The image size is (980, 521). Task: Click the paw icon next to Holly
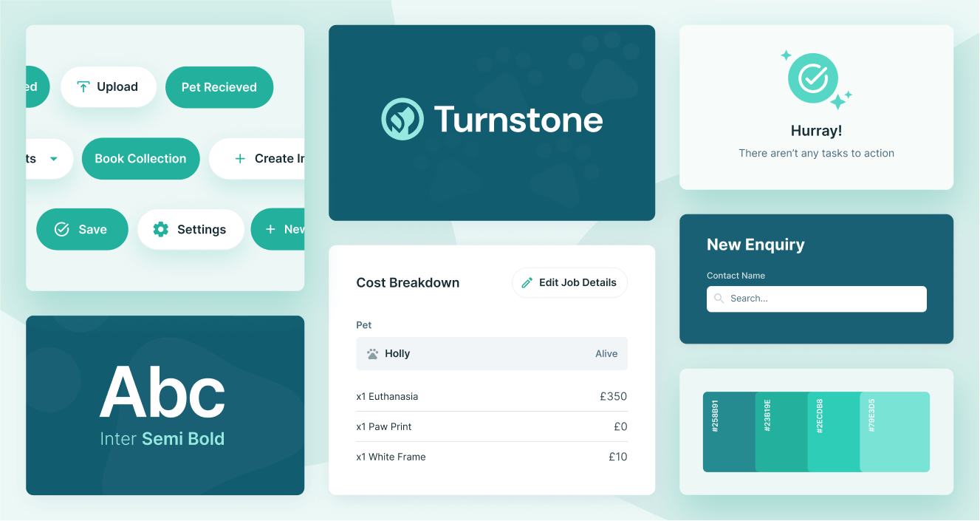tap(373, 354)
